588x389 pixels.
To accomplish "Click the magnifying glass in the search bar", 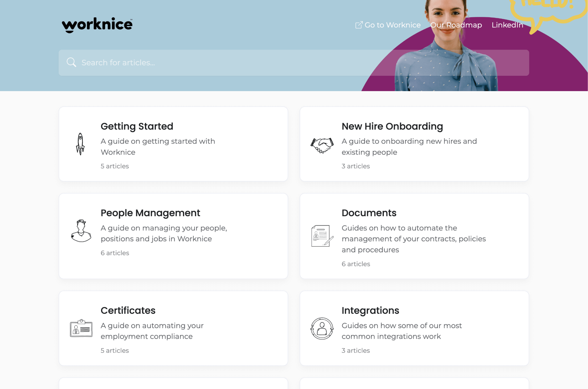I will (71, 62).
